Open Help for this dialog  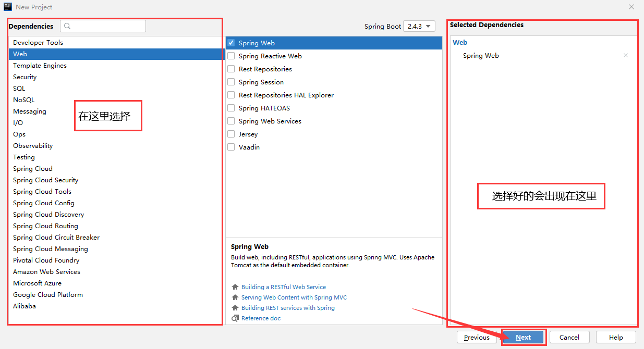point(616,338)
